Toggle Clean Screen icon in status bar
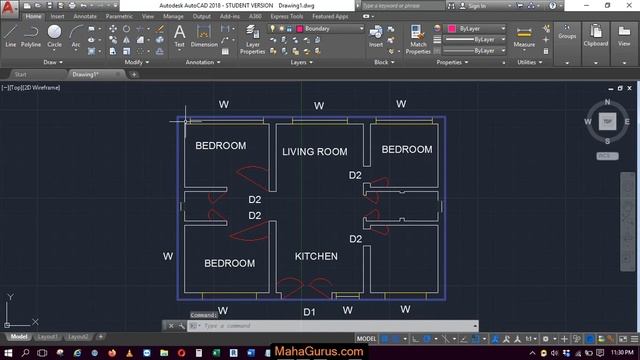The image size is (640, 360). pos(623,339)
